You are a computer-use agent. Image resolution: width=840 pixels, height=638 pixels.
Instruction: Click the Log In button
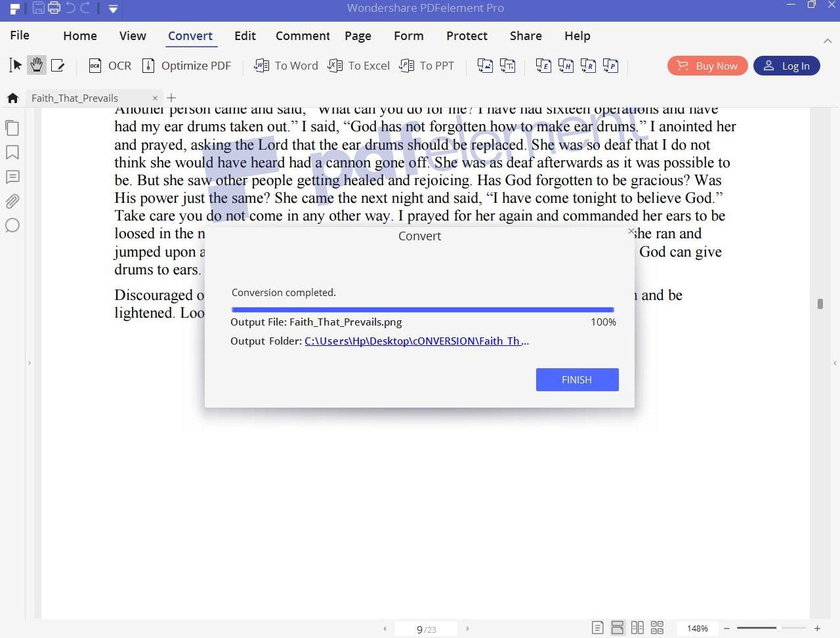coord(787,66)
